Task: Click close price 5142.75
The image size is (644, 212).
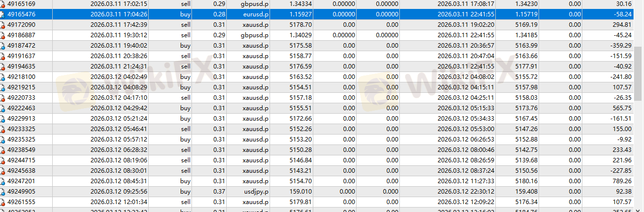Action: click(x=527, y=150)
